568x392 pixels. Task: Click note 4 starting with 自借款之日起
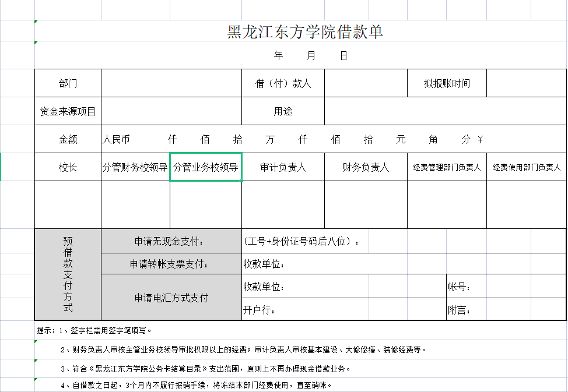tap(196, 385)
